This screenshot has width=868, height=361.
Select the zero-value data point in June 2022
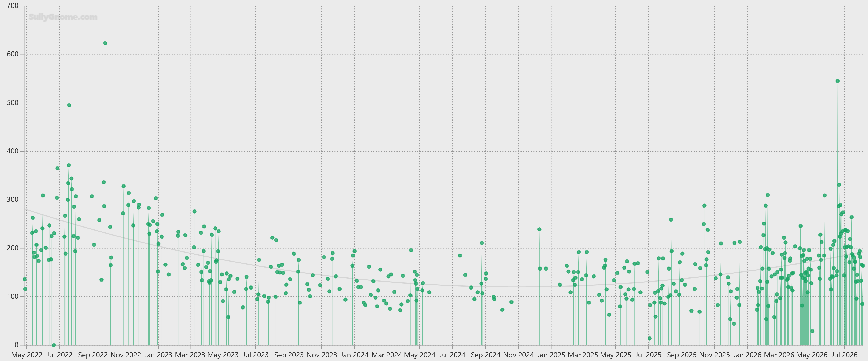point(54,345)
